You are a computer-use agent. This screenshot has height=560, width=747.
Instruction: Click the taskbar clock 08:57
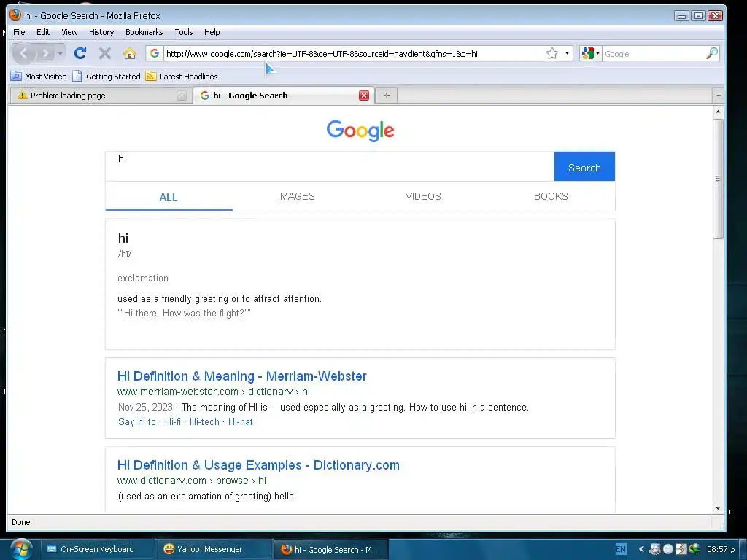[721, 549]
